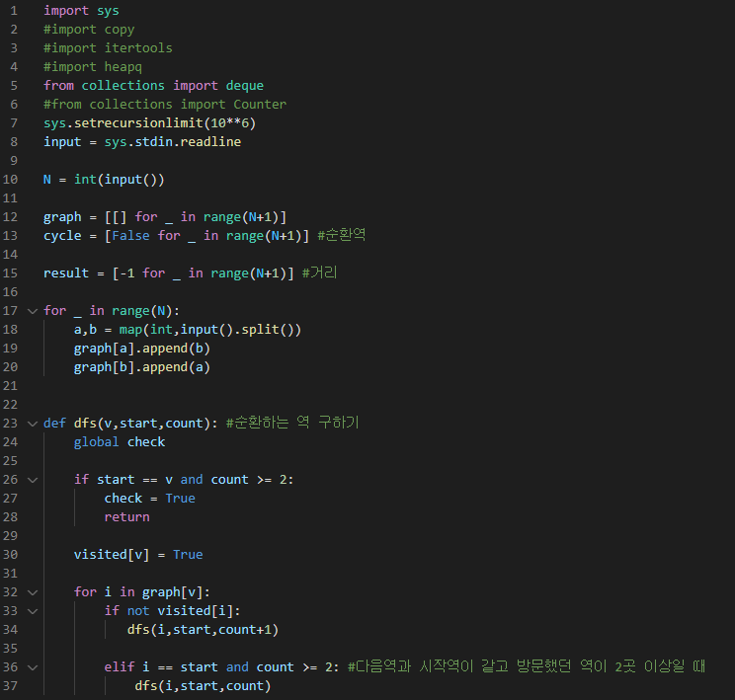
Task: Click 'graph[a].append(b)' line
Action: 142,349
